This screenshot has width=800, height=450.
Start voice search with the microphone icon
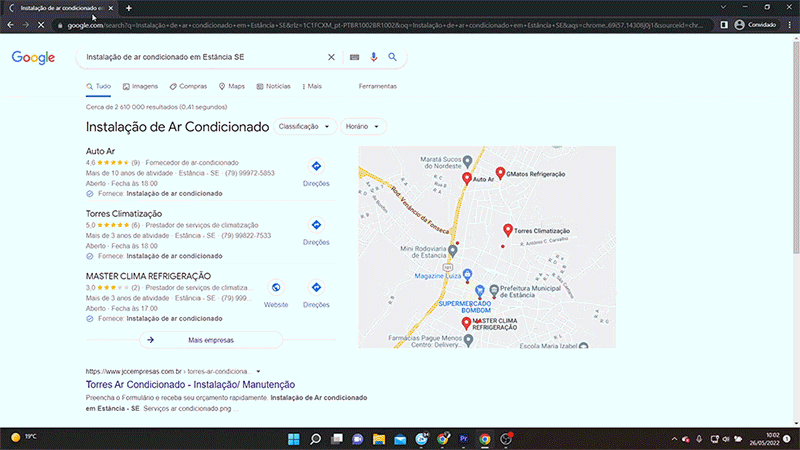pyautogui.click(x=373, y=57)
